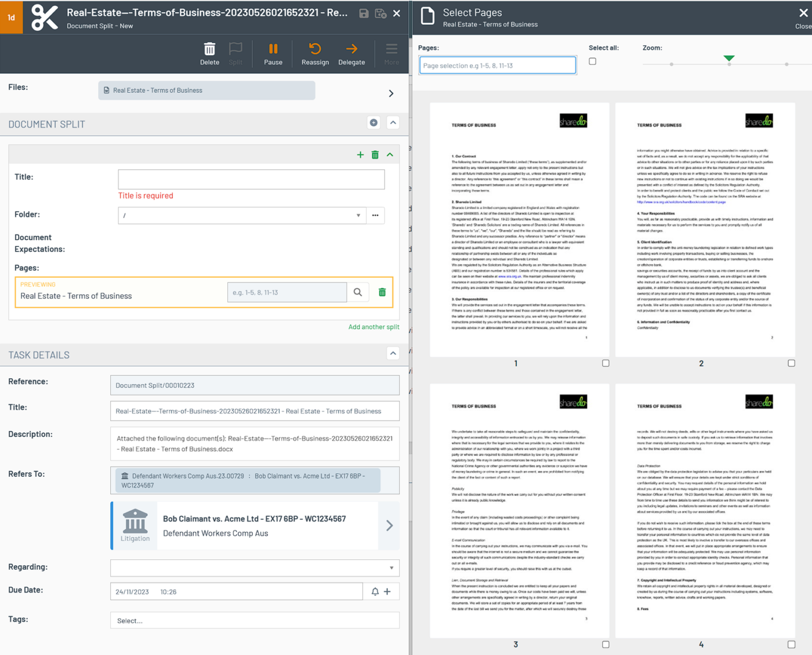
Task: Open the Regarding dropdown
Action: [392, 567]
